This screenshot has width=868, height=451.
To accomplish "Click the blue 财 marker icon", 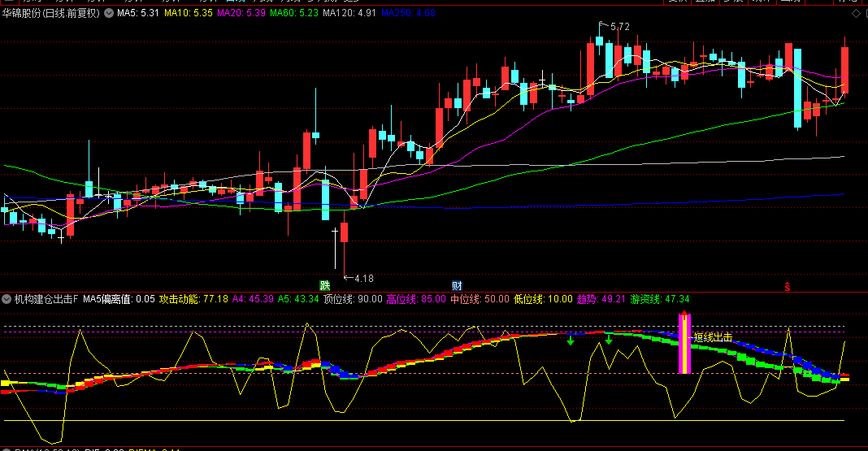I will (457, 285).
